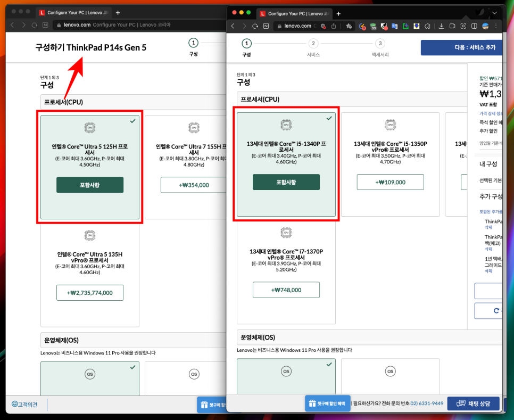Click the 첫구매 할인 혜택 banner in front window
Image resolution: width=514 pixels, height=420 pixels.
327,403
